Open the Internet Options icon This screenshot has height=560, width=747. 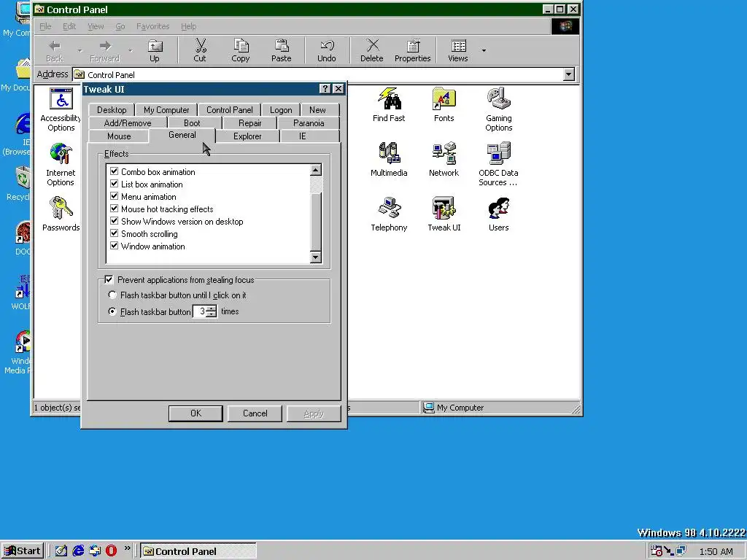pos(61,164)
